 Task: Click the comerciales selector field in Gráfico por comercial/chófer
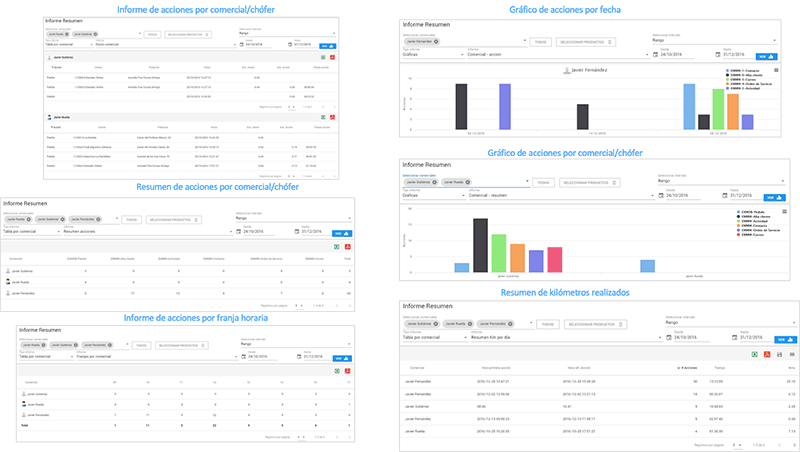pos(466,182)
